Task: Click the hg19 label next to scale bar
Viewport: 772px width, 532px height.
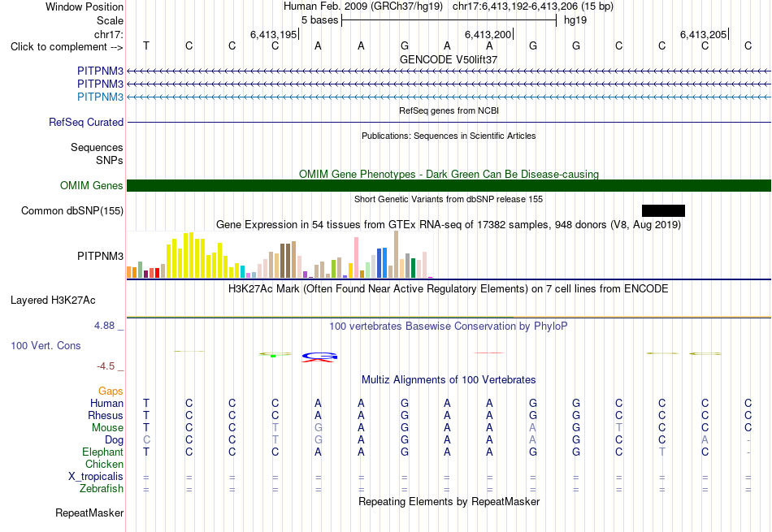Action: click(575, 20)
